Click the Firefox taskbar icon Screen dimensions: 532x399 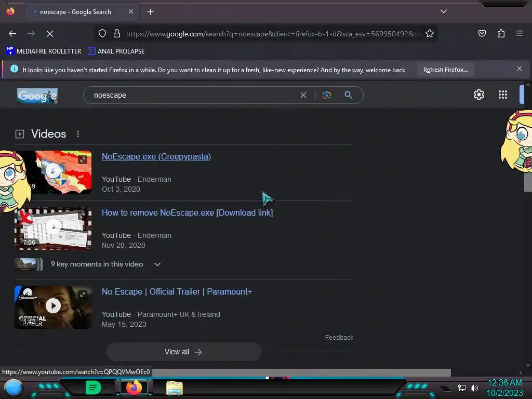(x=134, y=388)
